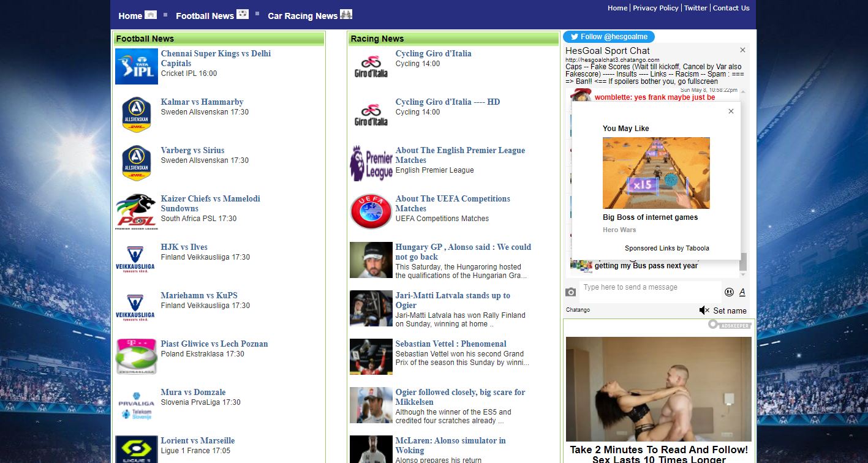This screenshot has width=868, height=463.
Task: Open Piast Gliwice vs Lech Poznan link
Action: tap(214, 344)
